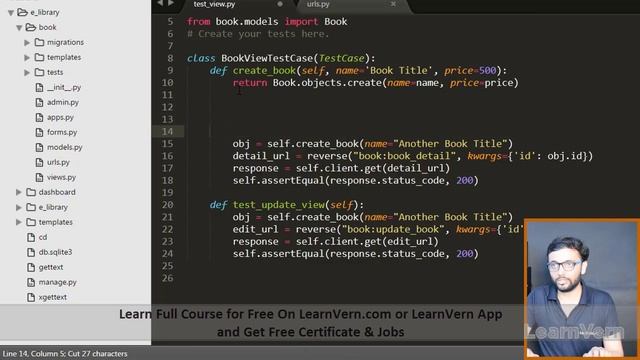Click the __init__.py file icon
Screen dimensions: 640x360
tap(39, 87)
